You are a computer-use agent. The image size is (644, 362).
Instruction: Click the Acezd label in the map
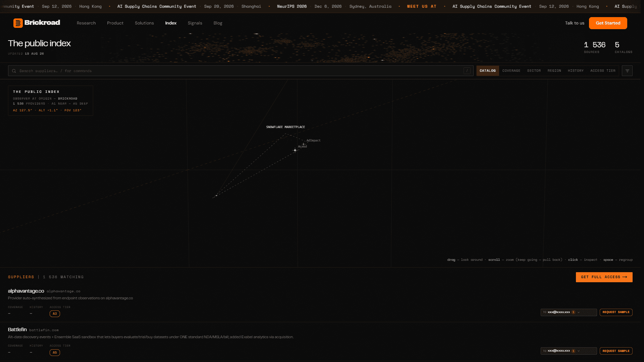pyautogui.click(x=302, y=146)
